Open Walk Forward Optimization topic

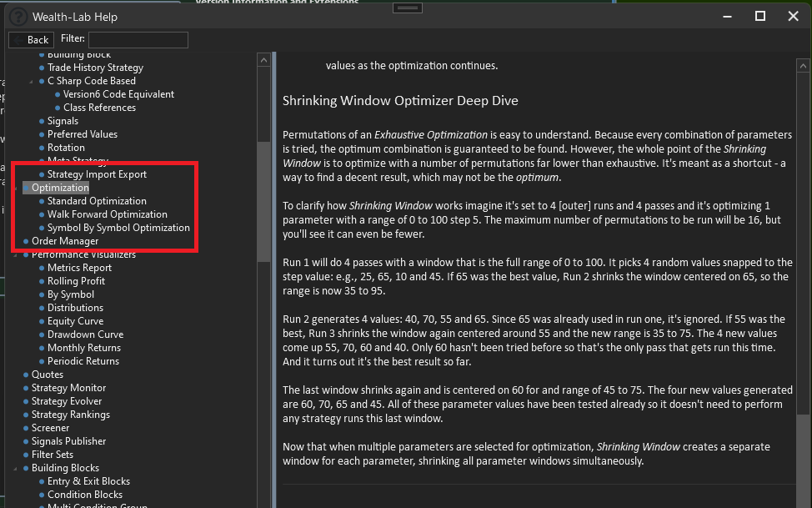[108, 214]
